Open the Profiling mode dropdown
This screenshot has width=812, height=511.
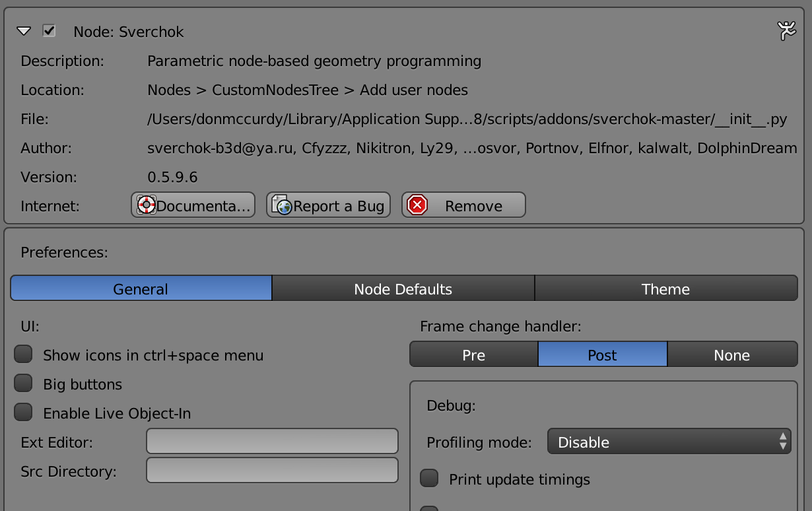pyautogui.click(x=669, y=442)
